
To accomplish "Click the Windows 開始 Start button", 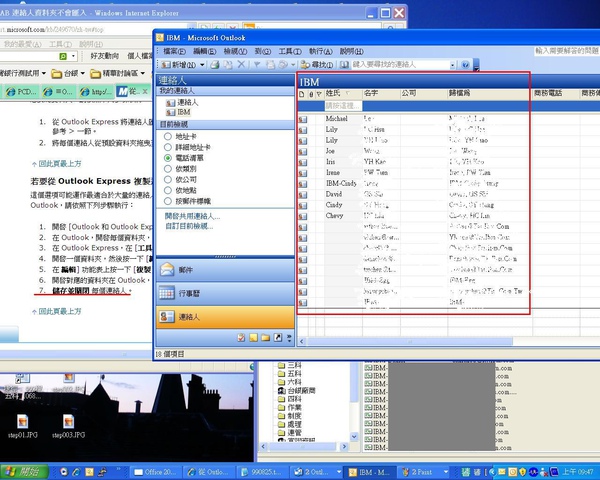I will (x=24, y=472).
